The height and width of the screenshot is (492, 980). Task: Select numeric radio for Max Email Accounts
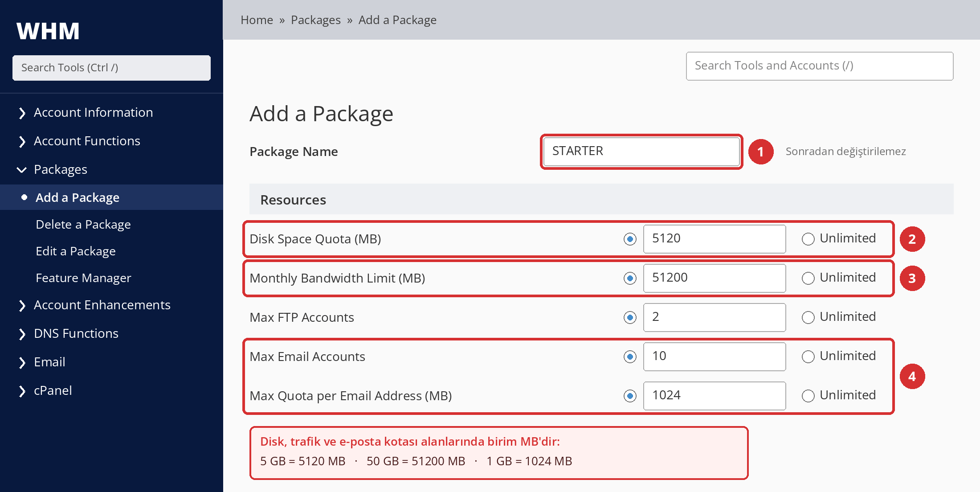coord(630,357)
